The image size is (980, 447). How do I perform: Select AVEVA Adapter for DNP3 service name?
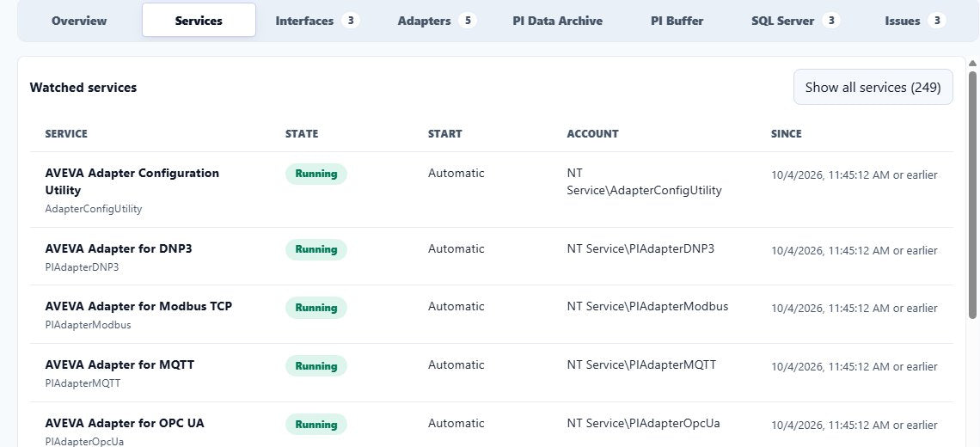click(119, 248)
